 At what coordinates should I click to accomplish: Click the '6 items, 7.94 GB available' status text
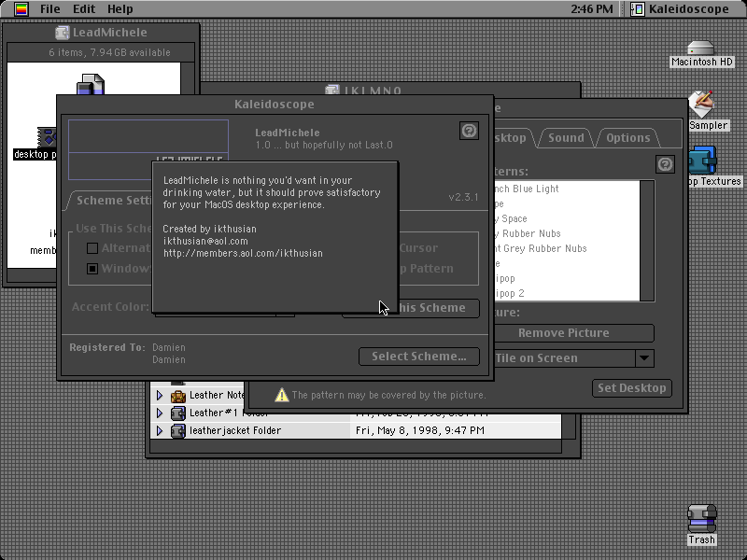click(109, 52)
